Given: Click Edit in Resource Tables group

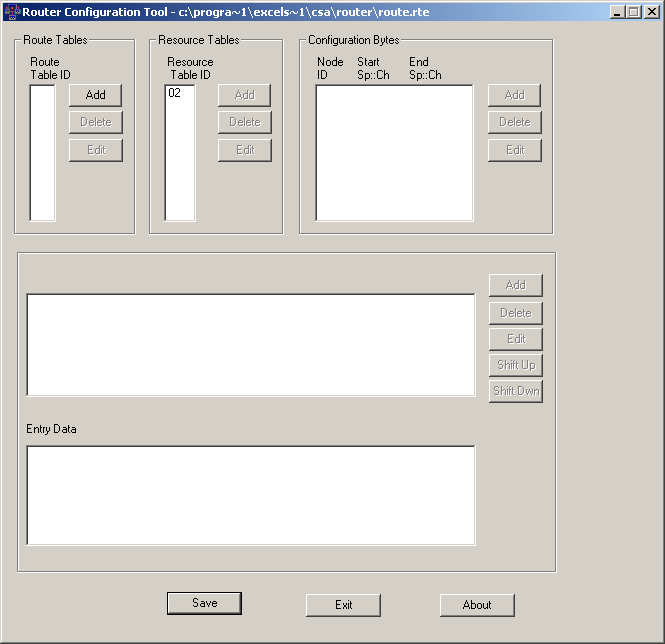Looking at the screenshot, I should pos(244,150).
